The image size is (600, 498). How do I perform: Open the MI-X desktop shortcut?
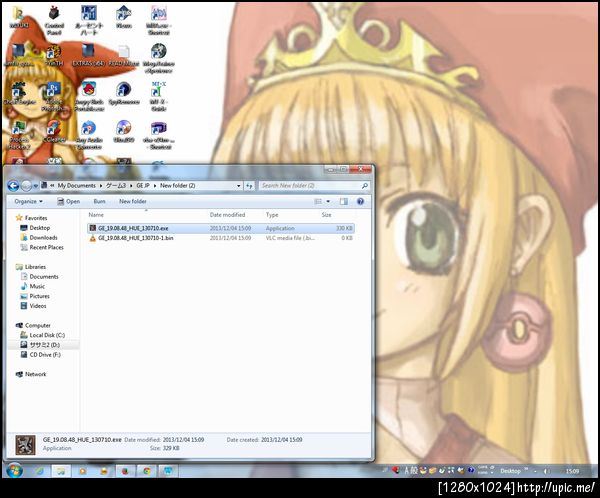[x=158, y=96]
